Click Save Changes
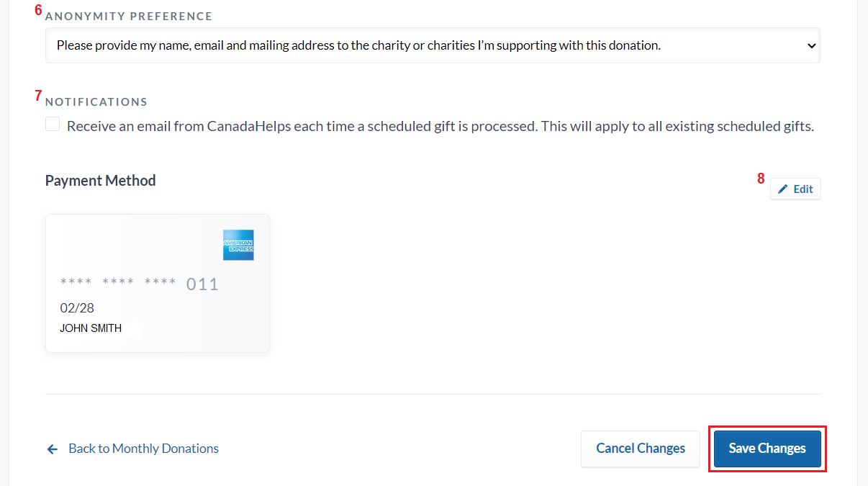This screenshot has height=486, width=868. coord(767,448)
